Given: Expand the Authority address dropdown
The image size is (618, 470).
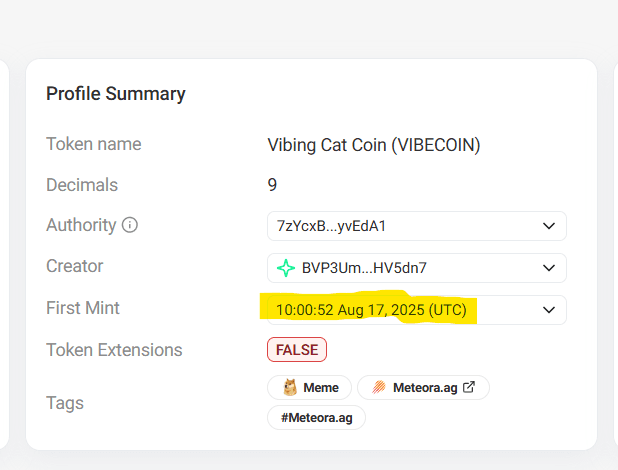Looking at the screenshot, I should pos(548,226).
